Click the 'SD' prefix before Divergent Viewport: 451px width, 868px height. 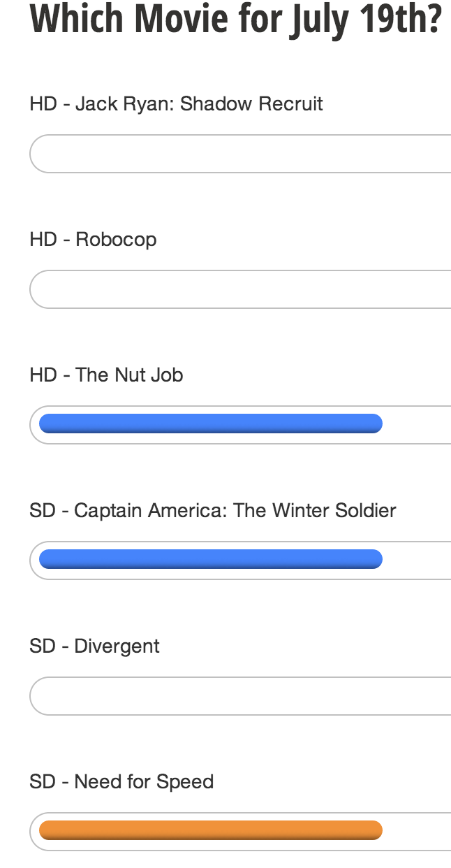(42, 646)
